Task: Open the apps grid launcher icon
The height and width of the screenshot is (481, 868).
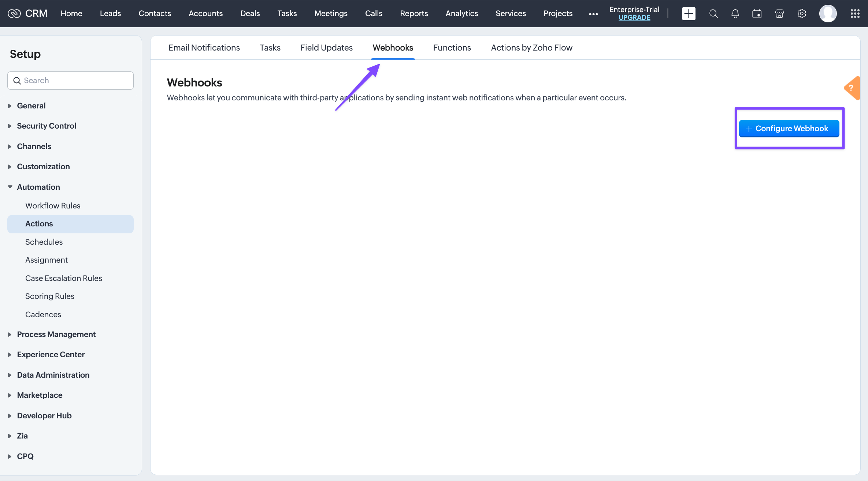Action: pos(855,14)
